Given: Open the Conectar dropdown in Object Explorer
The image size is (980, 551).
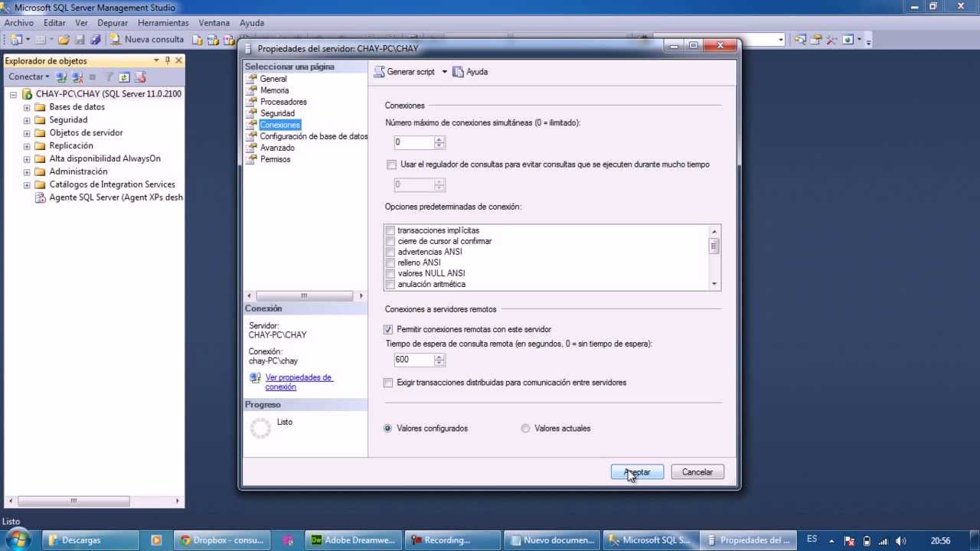Looking at the screenshot, I should coord(29,77).
